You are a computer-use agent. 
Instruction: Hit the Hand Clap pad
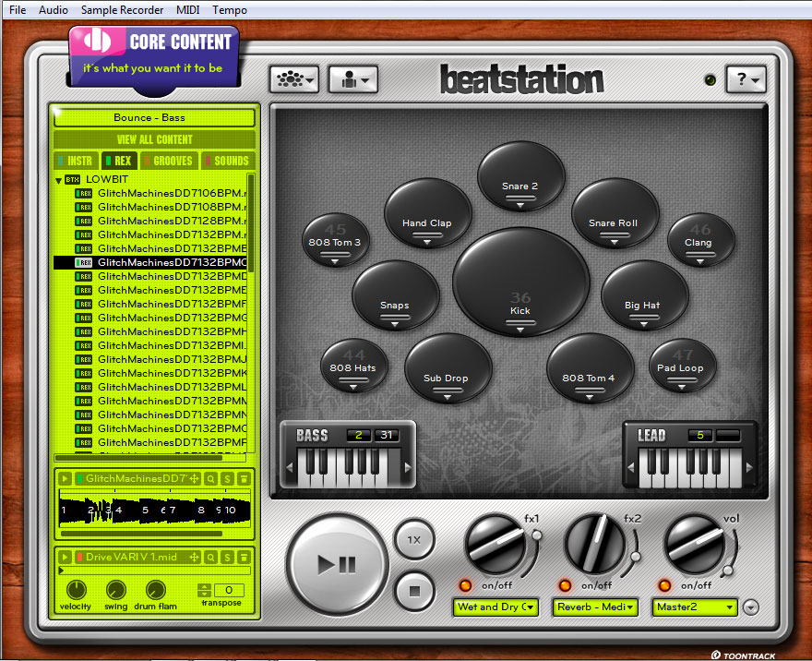pyautogui.click(x=428, y=213)
